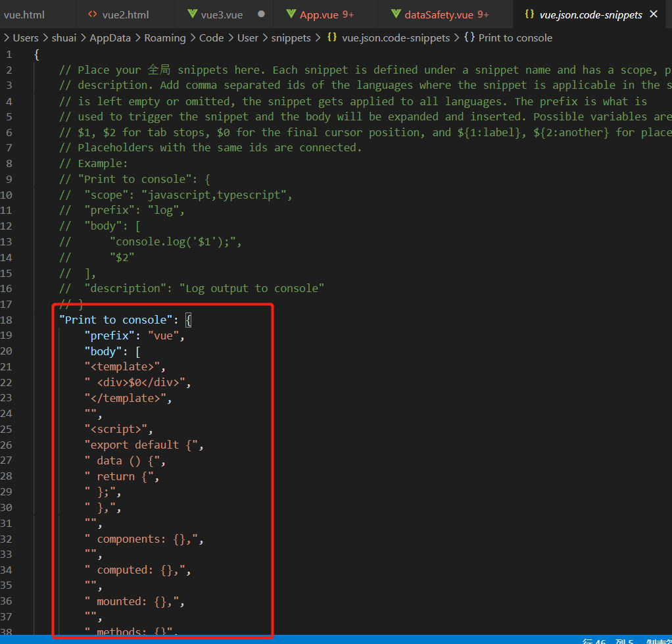The height and width of the screenshot is (644, 672).
Task: Click the JSON braces icon on the snippets tab
Action: (x=530, y=14)
